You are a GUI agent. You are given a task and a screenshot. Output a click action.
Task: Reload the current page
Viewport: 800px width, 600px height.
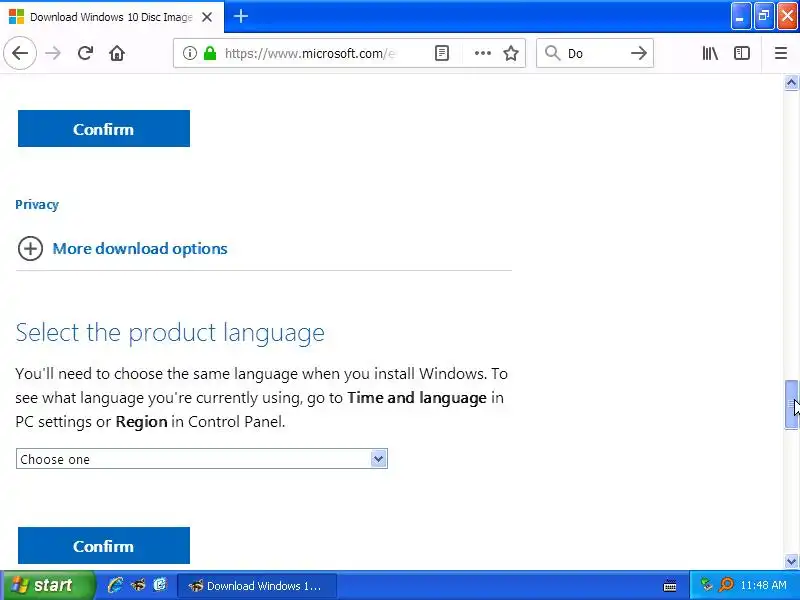point(85,53)
